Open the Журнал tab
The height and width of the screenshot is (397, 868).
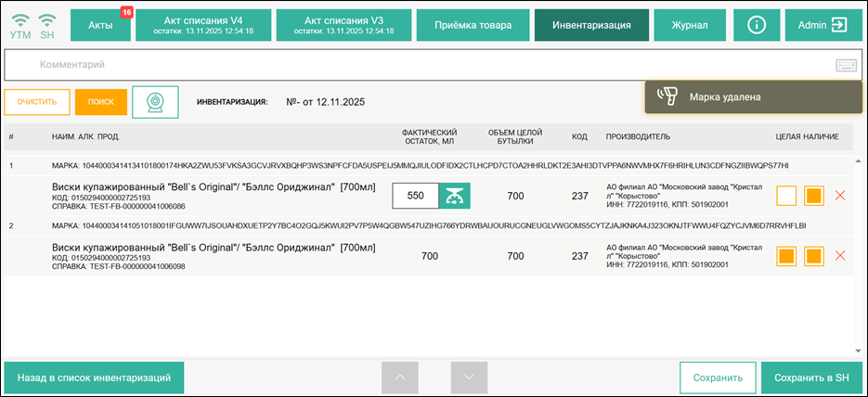(x=690, y=25)
